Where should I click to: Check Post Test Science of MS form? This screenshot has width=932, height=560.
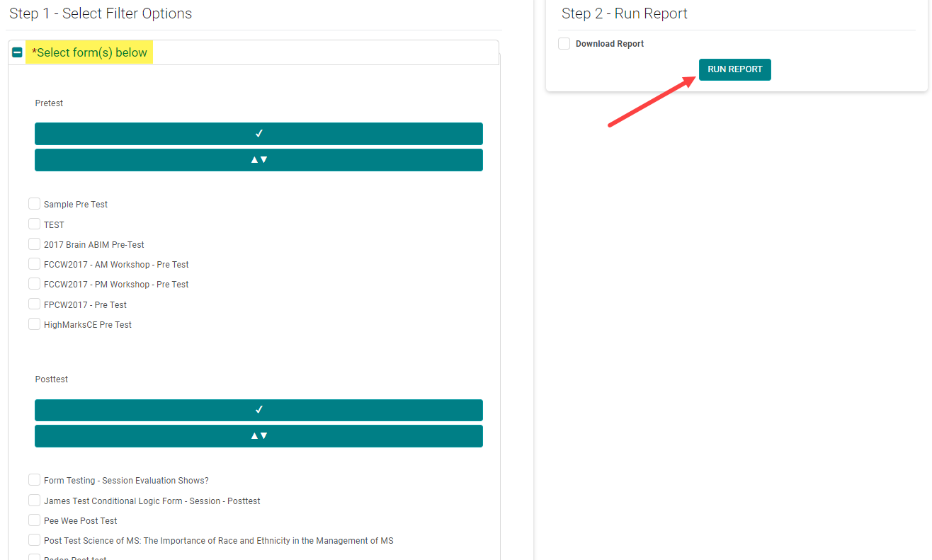pyautogui.click(x=35, y=540)
